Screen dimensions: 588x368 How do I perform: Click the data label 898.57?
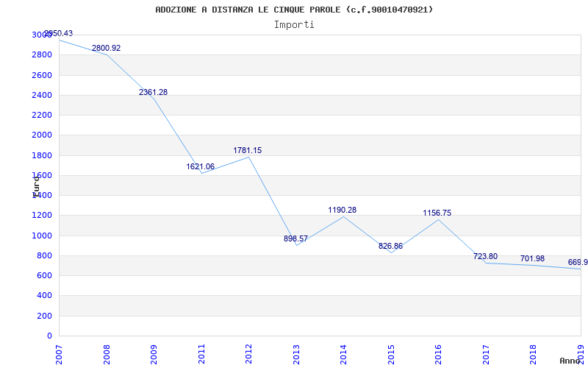[x=295, y=238]
